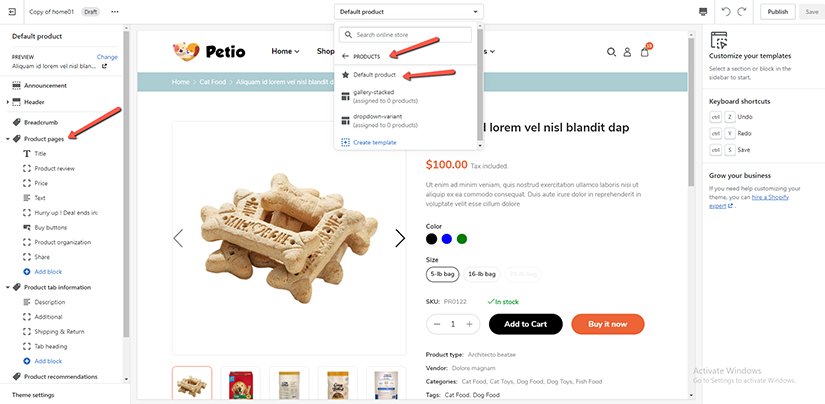The image size is (825, 404).
Task: Click the desktop preview device icon
Action: coord(703,12)
